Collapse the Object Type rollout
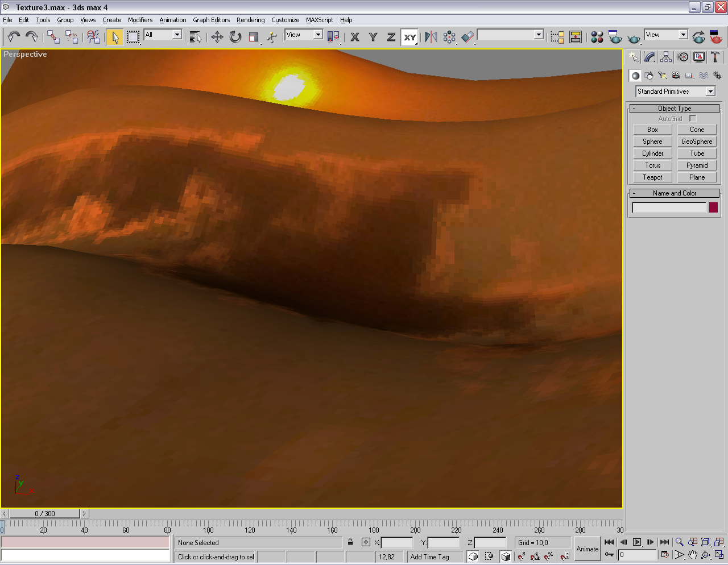The image size is (728, 565). tap(675, 109)
